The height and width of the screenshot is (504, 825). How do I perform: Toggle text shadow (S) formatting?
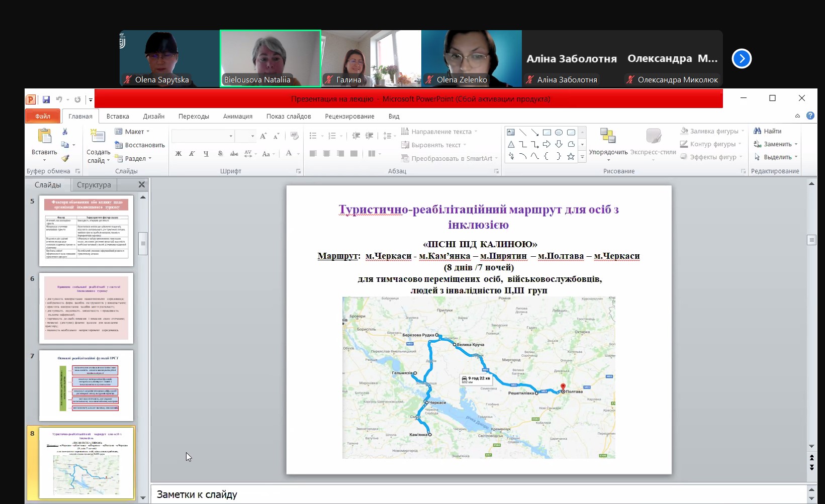(220, 154)
